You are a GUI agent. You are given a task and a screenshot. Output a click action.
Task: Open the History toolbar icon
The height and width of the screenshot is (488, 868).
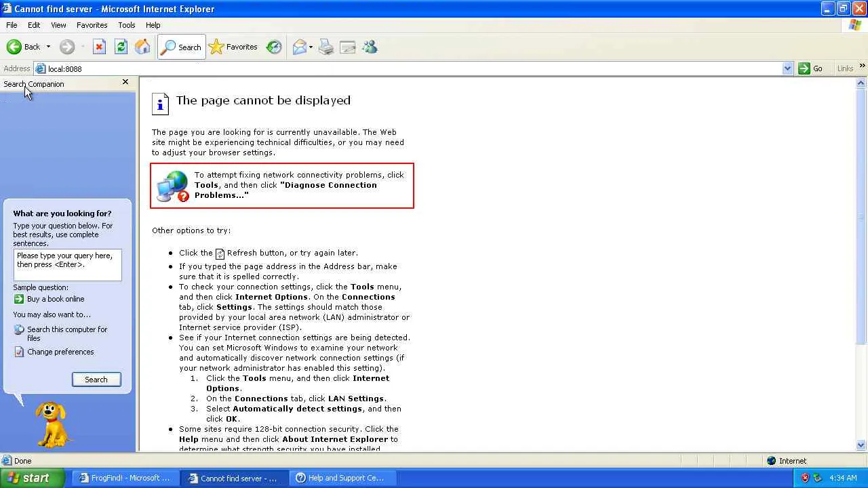(274, 47)
